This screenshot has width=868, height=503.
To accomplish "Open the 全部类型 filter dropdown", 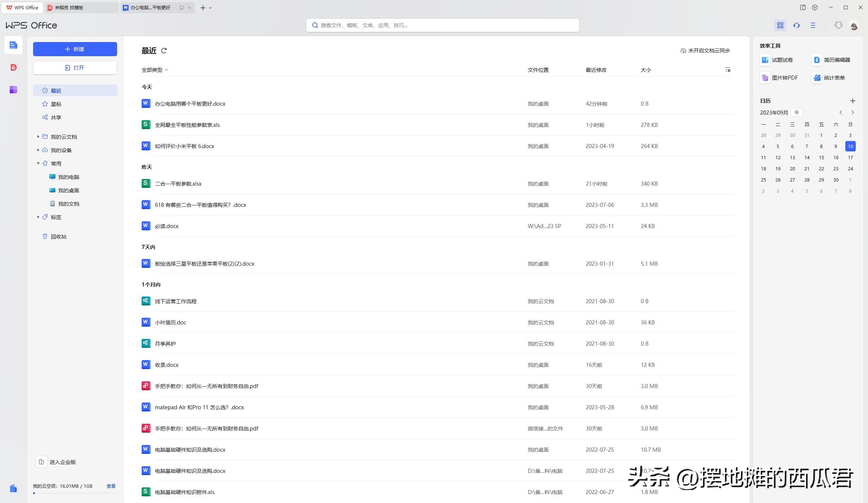I will [x=155, y=70].
